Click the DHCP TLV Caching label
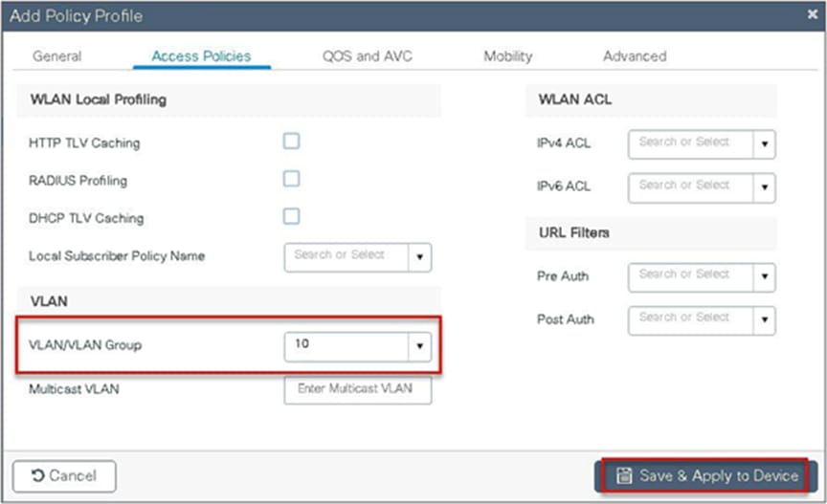Viewport: 827px width, 504px height. click(86, 218)
